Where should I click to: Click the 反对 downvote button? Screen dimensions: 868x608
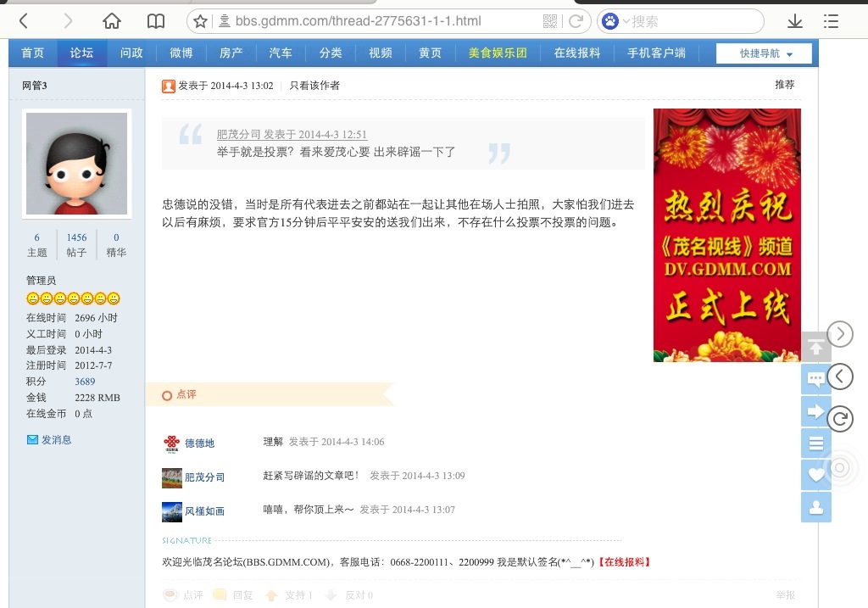click(350, 595)
